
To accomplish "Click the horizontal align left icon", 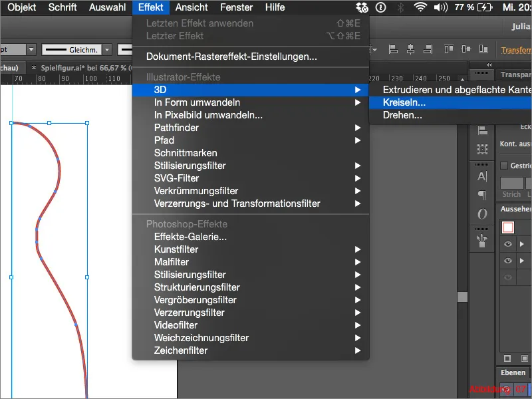I will pyautogui.click(x=393, y=49).
